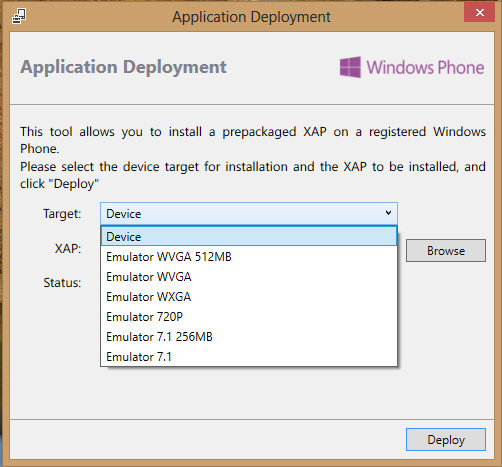
Task: Select the Emulator WVGA target
Action: tap(249, 277)
